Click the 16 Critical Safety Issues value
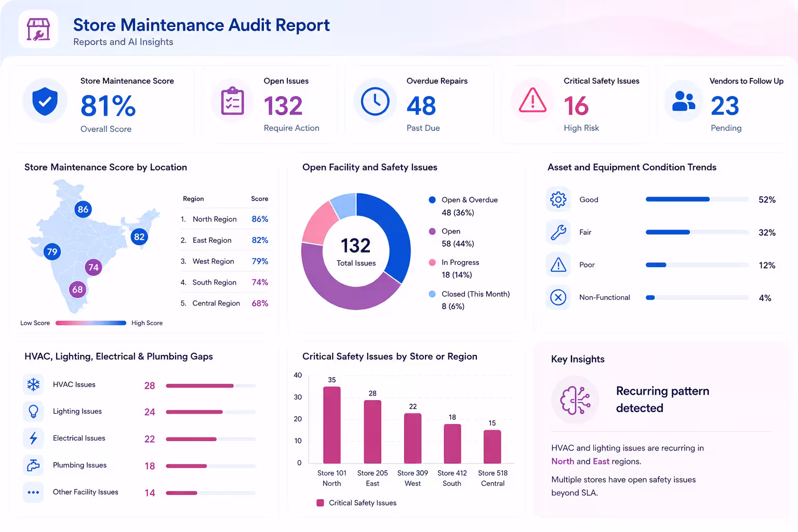Screen dimensions: 798x532 click(x=576, y=106)
